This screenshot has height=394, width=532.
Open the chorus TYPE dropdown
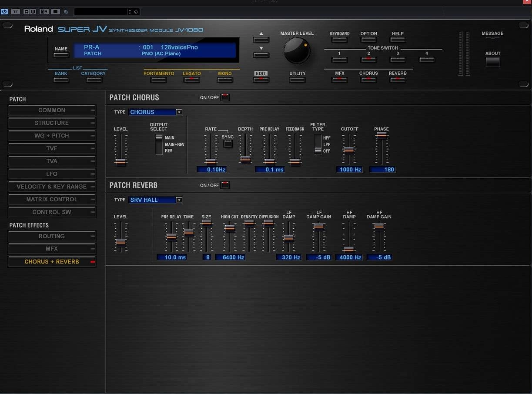155,112
